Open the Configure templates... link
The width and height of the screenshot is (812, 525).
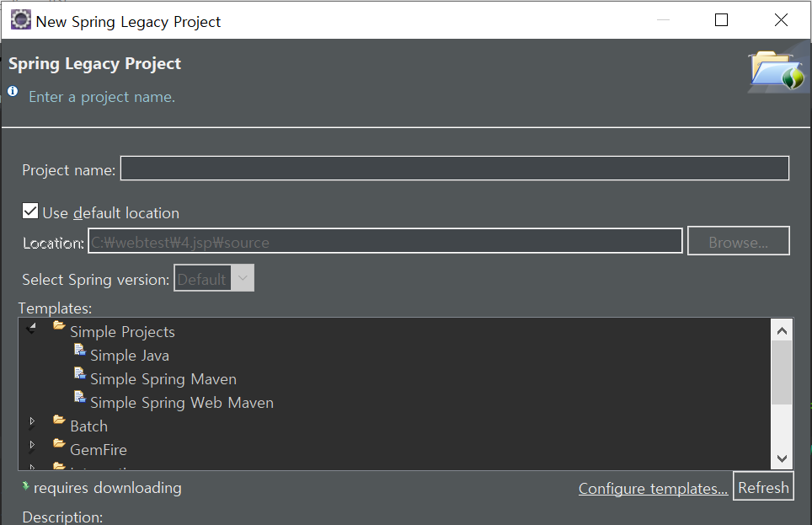653,488
